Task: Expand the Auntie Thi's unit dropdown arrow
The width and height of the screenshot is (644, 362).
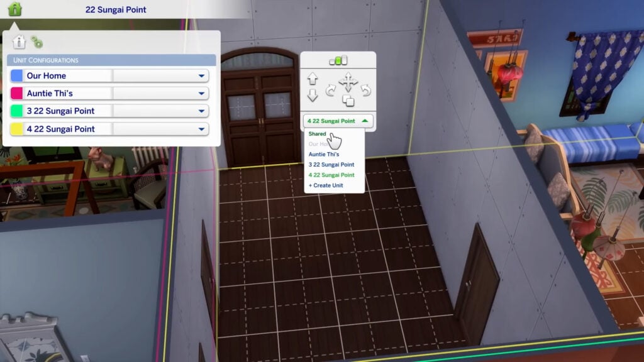Action: click(202, 94)
